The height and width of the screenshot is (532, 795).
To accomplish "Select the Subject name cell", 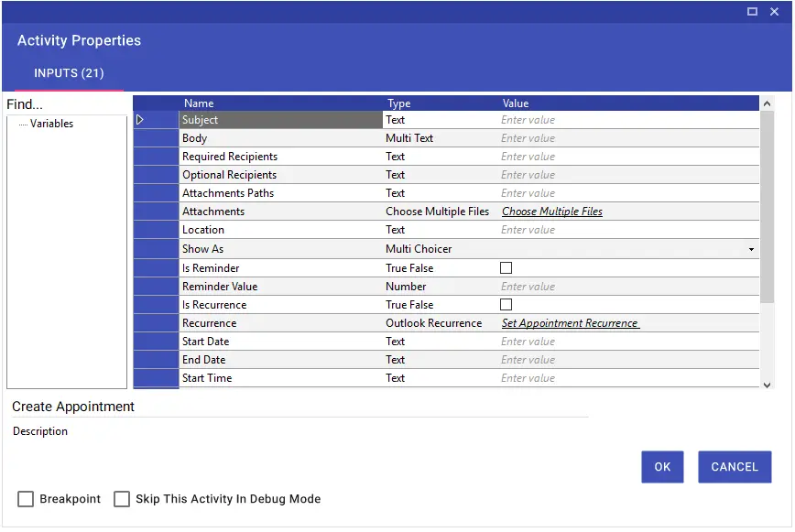I will (281, 120).
